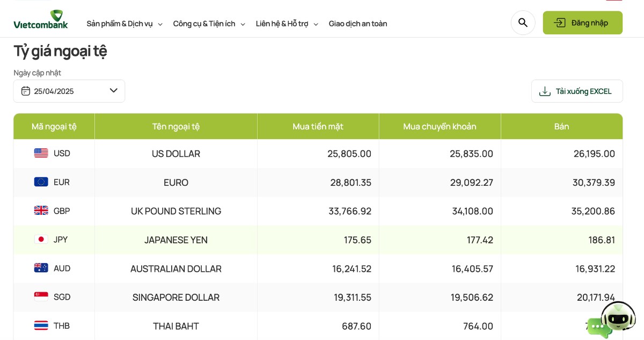Click the Đăng nhập login button

pyautogui.click(x=583, y=23)
